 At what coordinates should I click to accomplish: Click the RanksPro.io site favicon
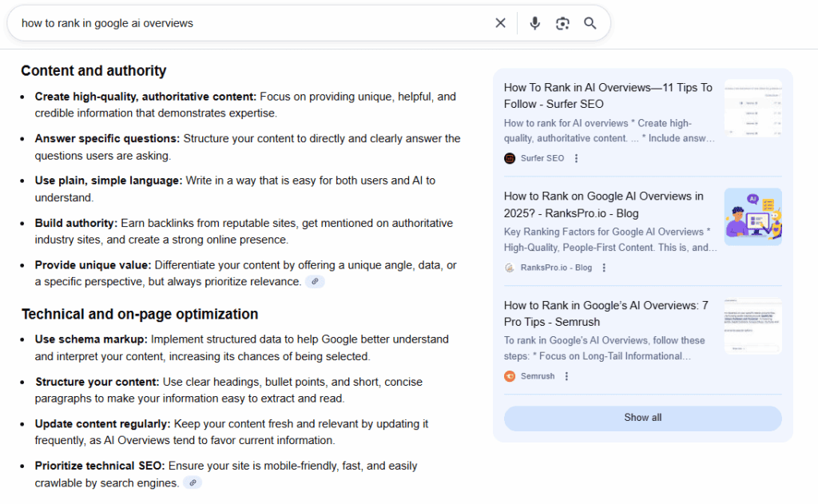(x=510, y=268)
